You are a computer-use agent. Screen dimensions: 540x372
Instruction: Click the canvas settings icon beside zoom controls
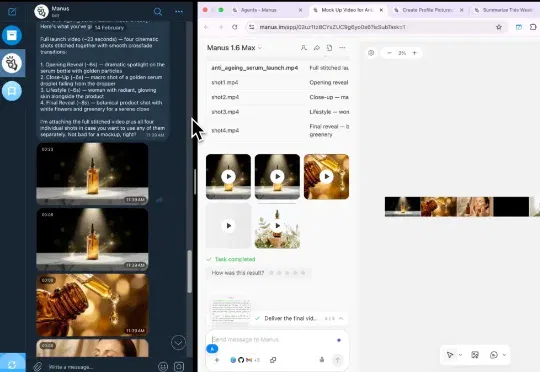coord(371,53)
